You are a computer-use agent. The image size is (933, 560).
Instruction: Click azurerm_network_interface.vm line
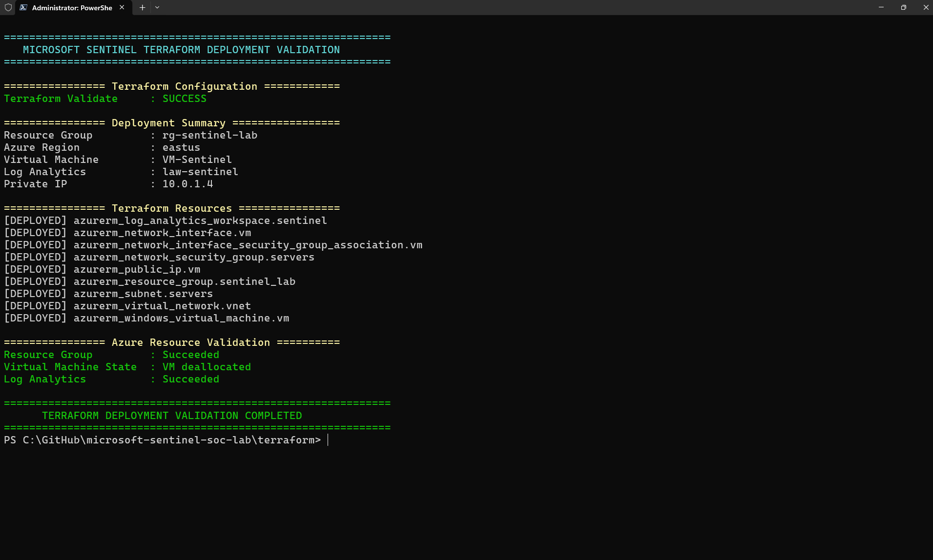(127, 233)
